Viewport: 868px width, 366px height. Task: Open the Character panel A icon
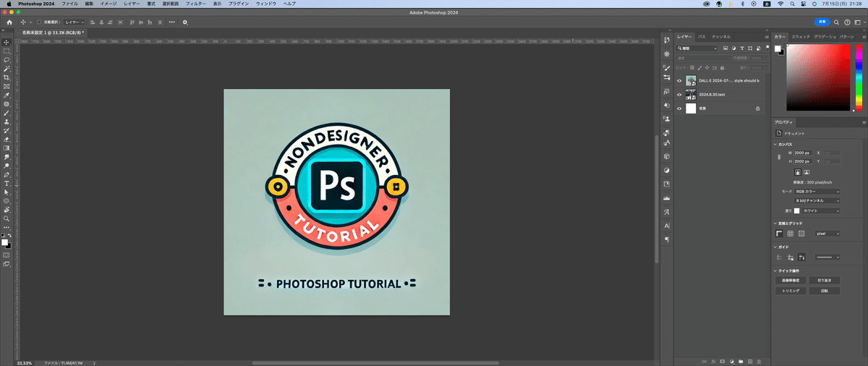coord(666,226)
